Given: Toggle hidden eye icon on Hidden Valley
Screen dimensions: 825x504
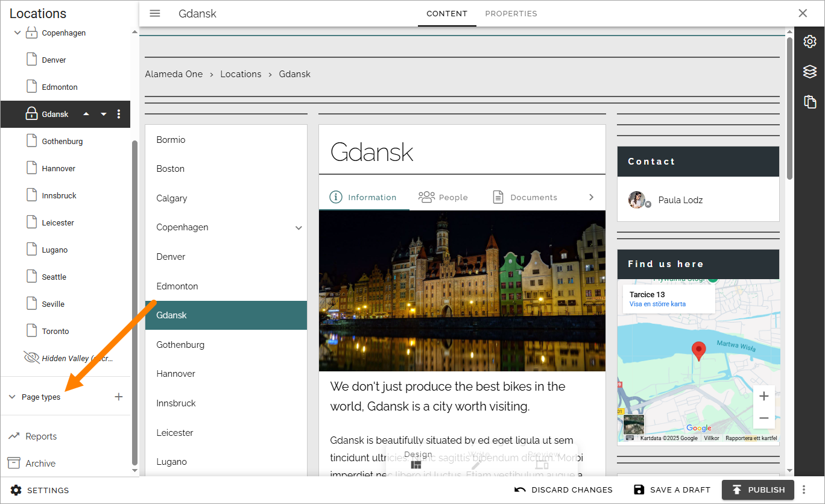Looking at the screenshot, I should [31, 358].
